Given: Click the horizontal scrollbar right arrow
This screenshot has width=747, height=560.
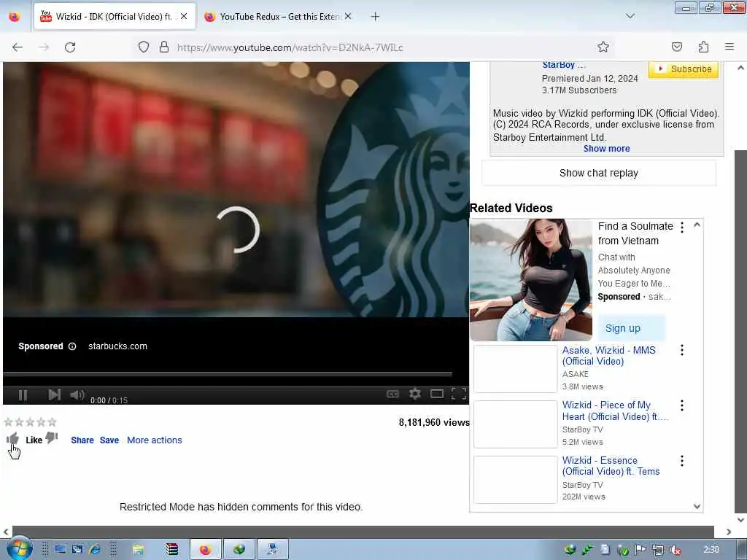Looking at the screenshot, I should (729, 532).
